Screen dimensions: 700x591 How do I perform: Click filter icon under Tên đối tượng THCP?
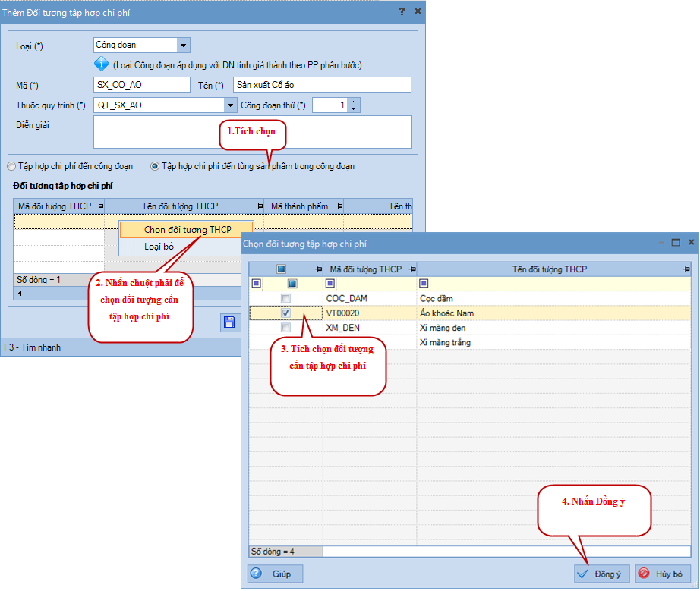(x=424, y=284)
